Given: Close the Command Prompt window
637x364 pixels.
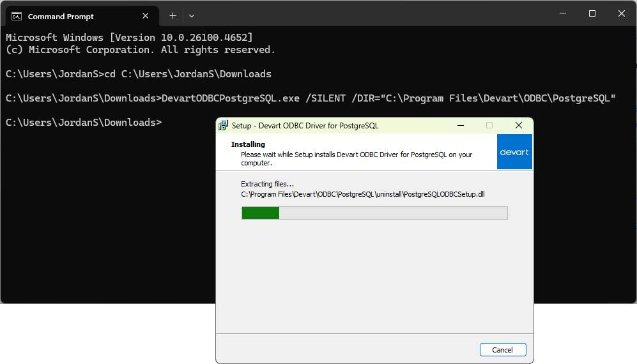Looking at the screenshot, I should click(622, 13).
